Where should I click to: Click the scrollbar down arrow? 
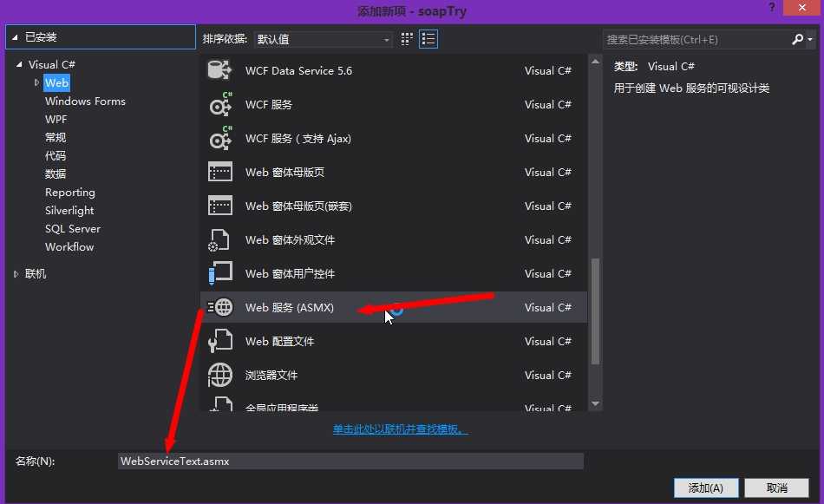(x=595, y=403)
